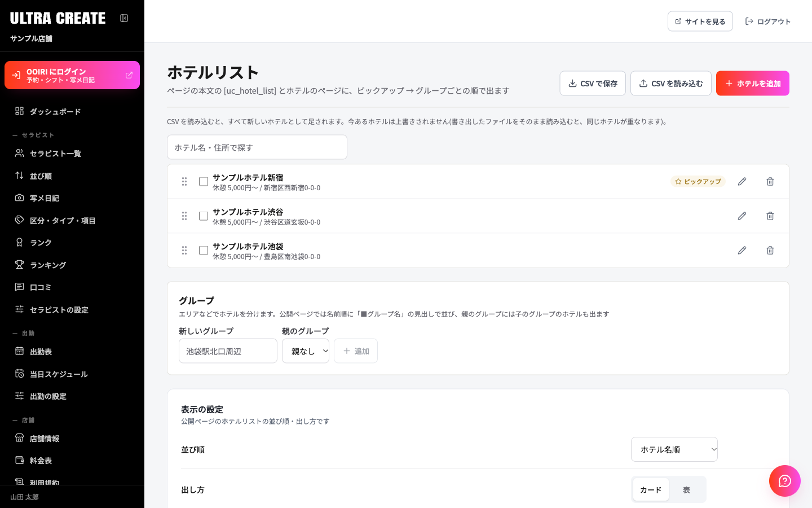The image size is (812, 508).
Task: Click the 店舗情報 store icon
Action: click(x=19, y=438)
